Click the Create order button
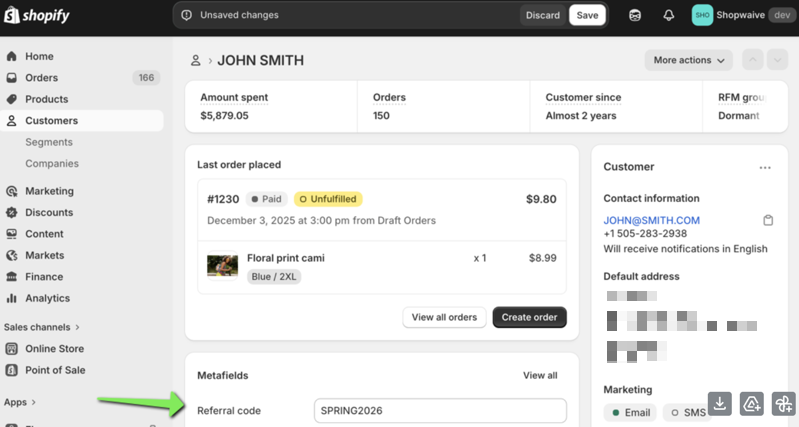 (x=529, y=317)
